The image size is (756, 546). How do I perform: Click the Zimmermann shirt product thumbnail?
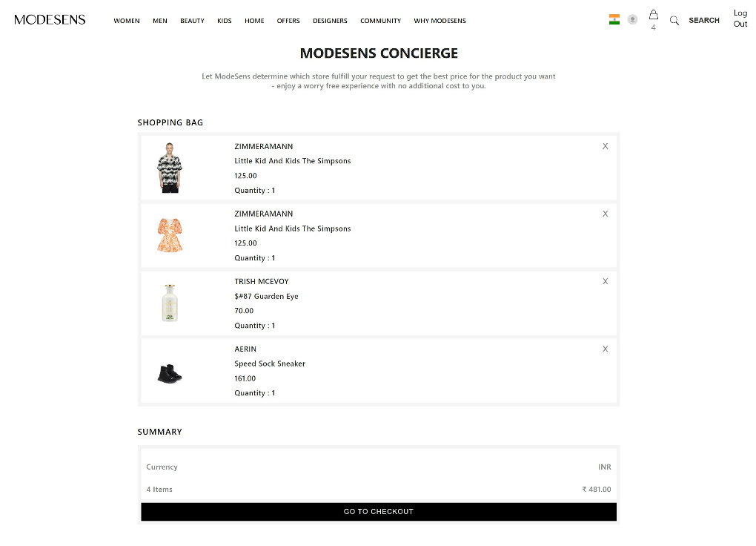coord(170,168)
